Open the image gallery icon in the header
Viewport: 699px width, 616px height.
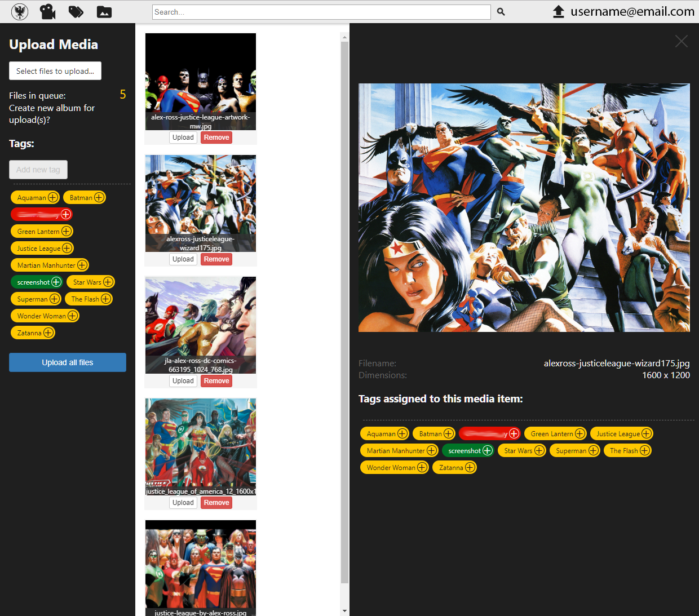point(104,12)
